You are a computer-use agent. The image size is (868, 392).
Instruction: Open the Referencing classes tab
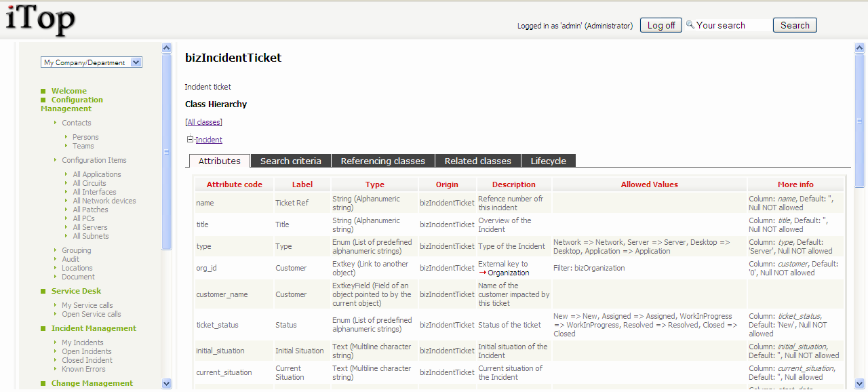[x=383, y=161]
